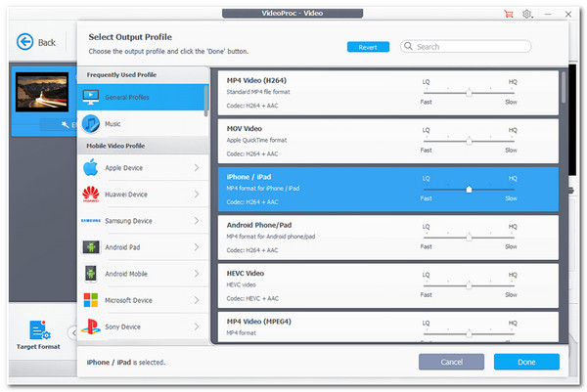
Task: Click "Apple QuickTime format" description
Action: [x=256, y=140]
